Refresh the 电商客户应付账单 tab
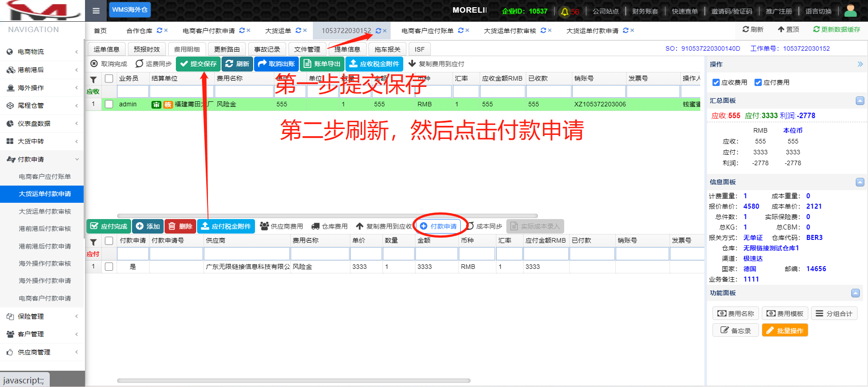 point(461,30)
